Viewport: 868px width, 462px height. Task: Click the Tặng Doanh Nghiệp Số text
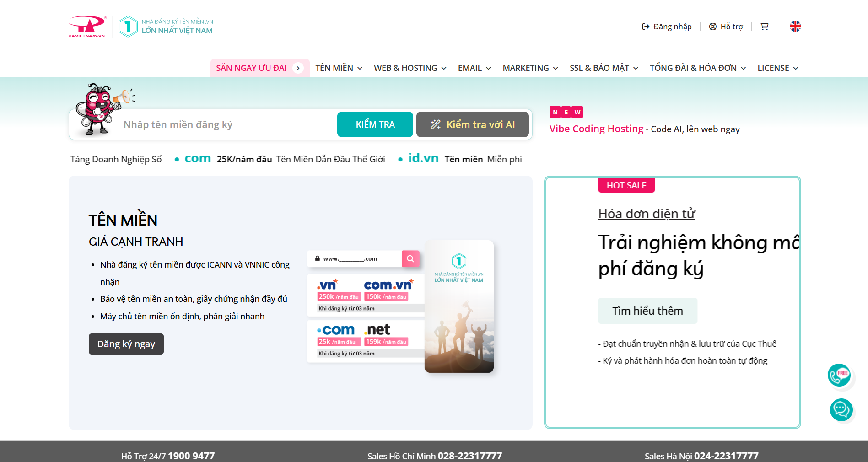coord(116,159)
